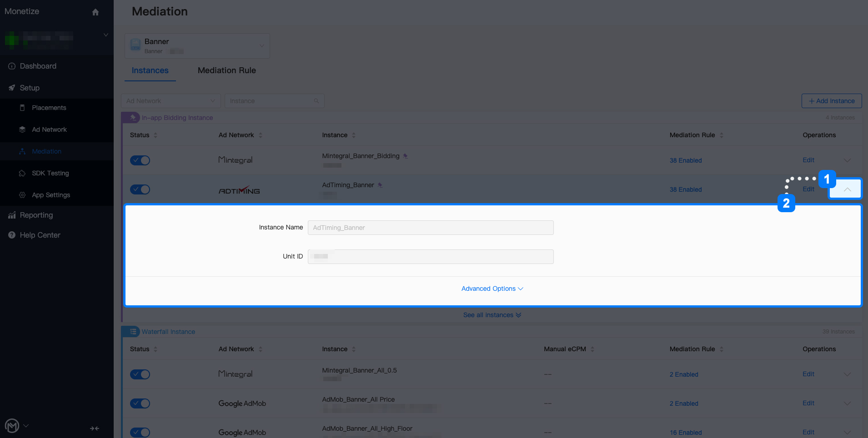
Task: Click the Help Center question icon
Action: [12, 235]
